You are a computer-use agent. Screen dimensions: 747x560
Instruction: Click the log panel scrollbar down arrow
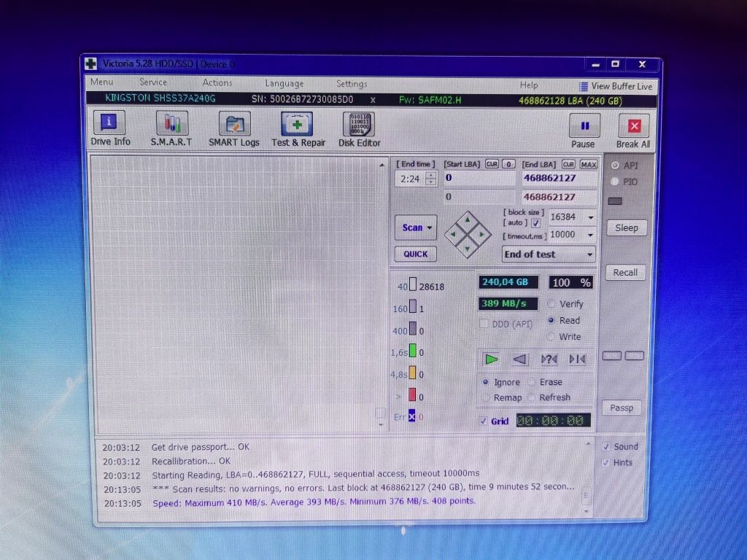click(x=587, y=511)
